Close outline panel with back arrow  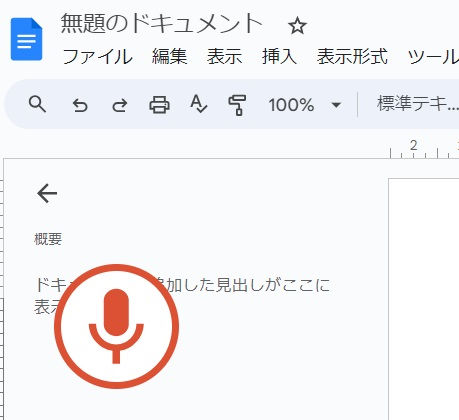pos(47,193)
